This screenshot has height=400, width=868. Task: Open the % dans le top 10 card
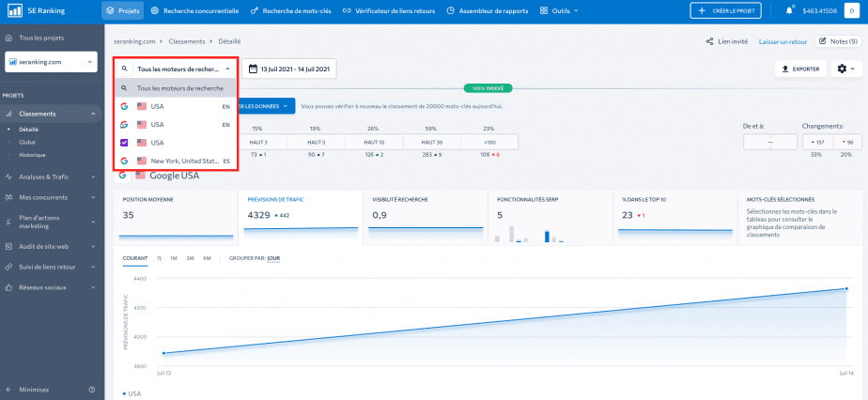point(675,218)
